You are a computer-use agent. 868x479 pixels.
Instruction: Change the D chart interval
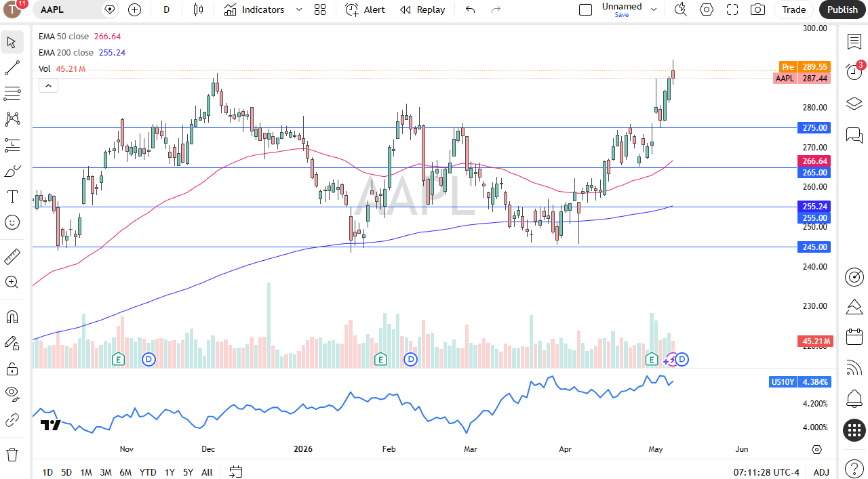click(x=166, y=9)
